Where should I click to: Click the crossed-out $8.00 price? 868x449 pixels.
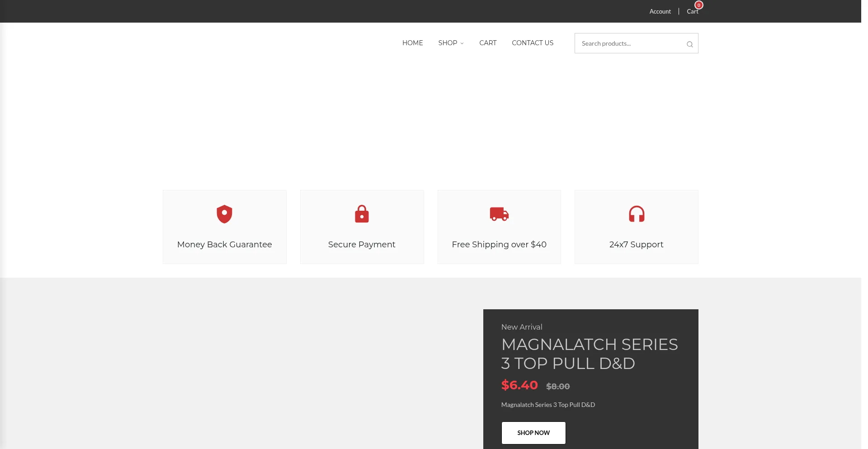coord(558,387)
